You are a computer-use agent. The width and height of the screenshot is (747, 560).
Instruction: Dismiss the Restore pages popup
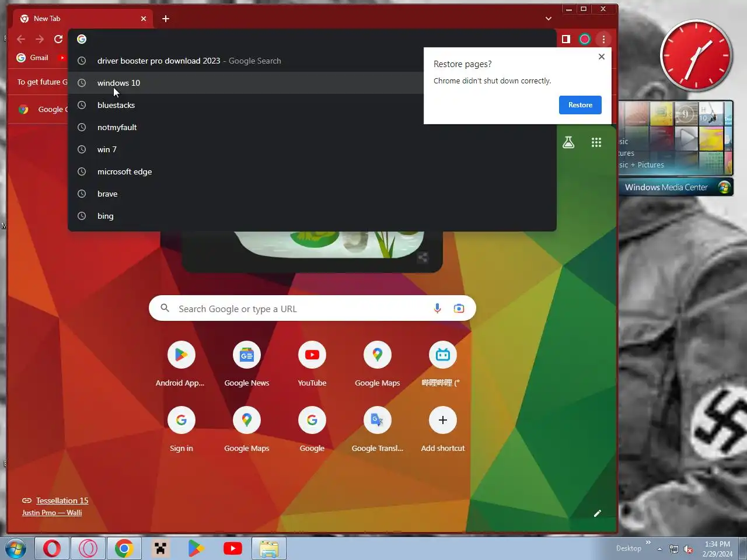pyautogui.click(x=602, y=57)
